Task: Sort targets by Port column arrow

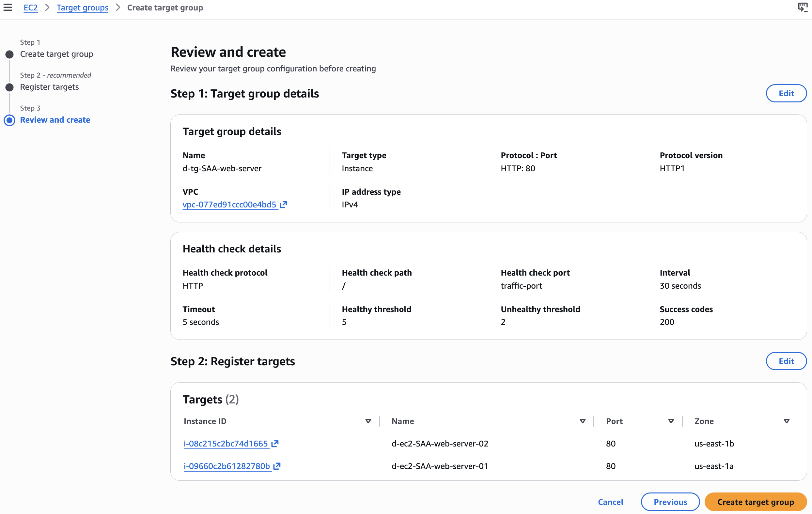Action: pyautogui.click(x=671, y=421)
